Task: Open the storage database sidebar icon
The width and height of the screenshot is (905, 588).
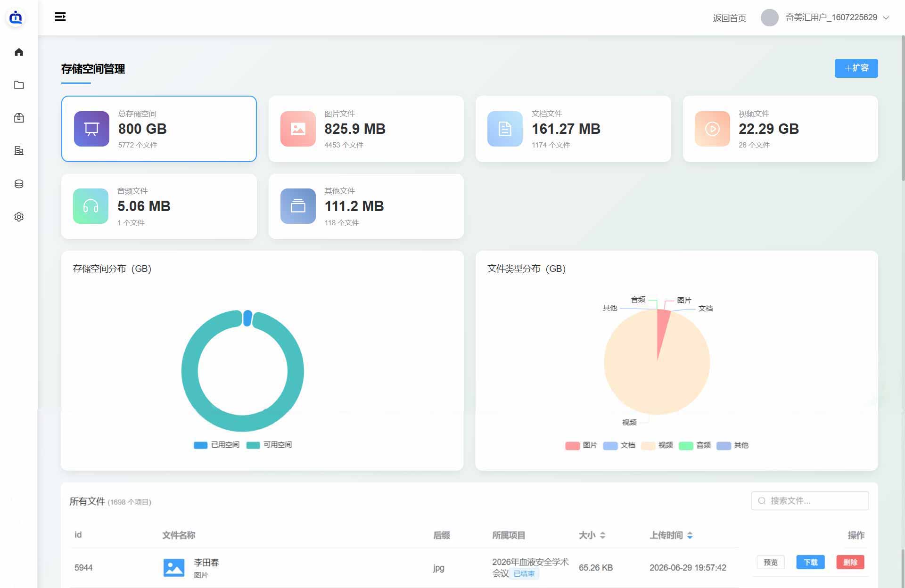Action: (19, 184)
